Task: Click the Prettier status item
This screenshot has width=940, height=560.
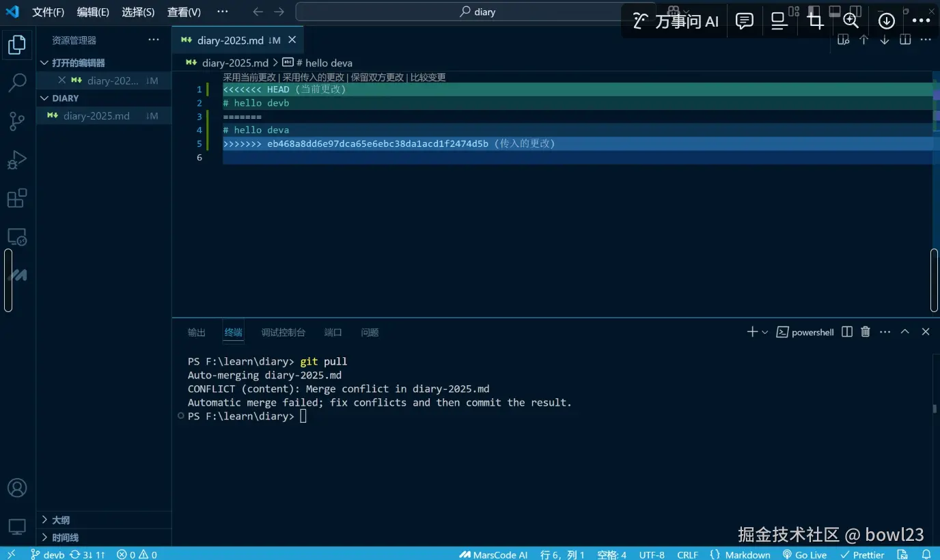Action: [x=863, y=555]
